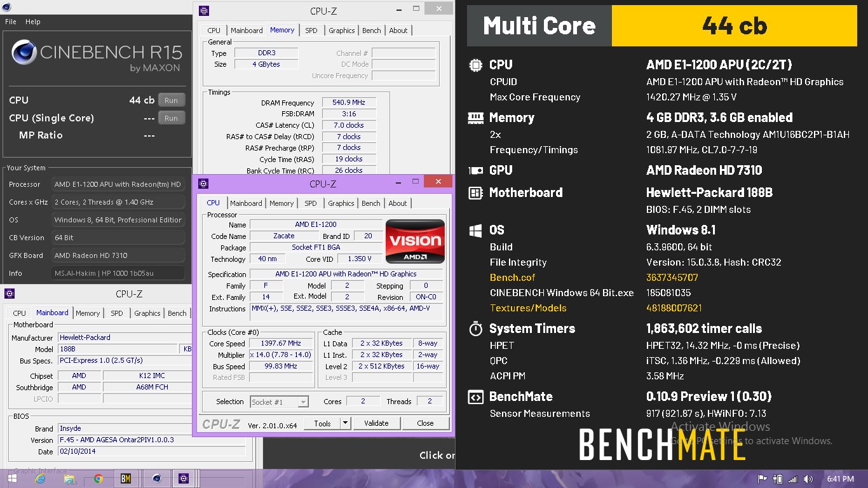
Task: Click the taskbar clock showing 6:41 PM
Action: coord(841,479)
